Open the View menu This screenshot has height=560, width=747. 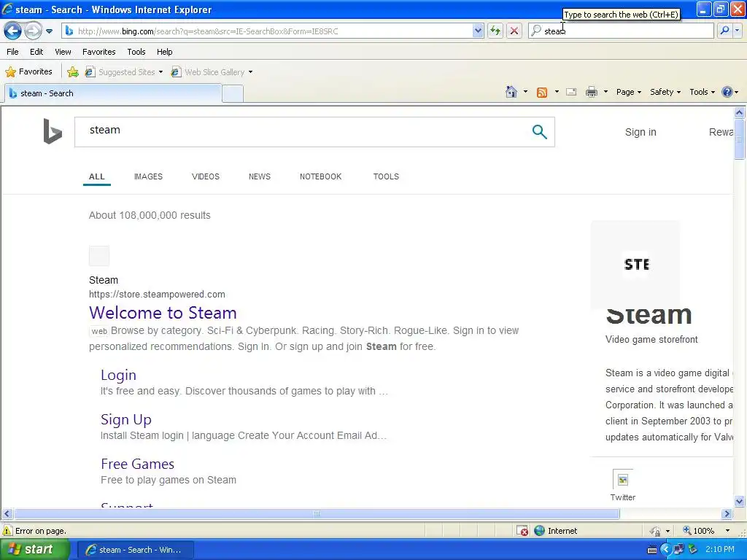[63, 52]
